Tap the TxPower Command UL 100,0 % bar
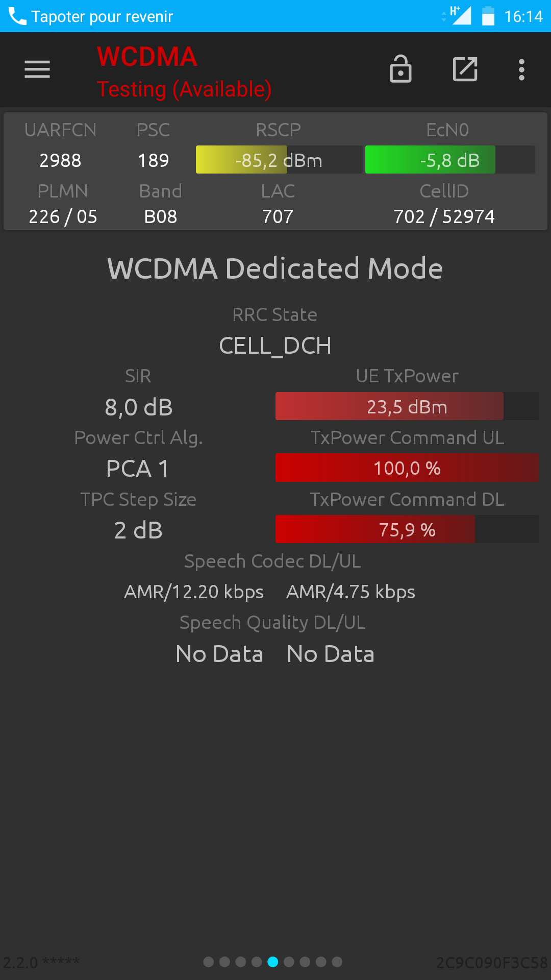 click(407, 468)
